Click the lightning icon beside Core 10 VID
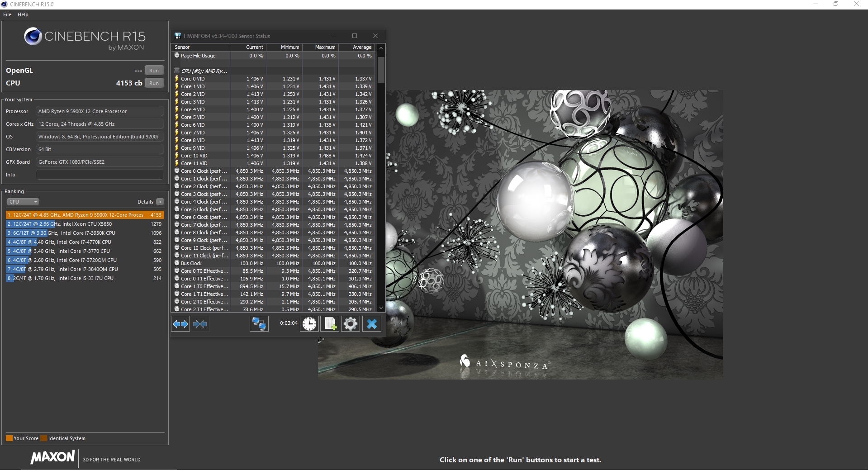This screenshot has height=470, width=868. (177, 156)
